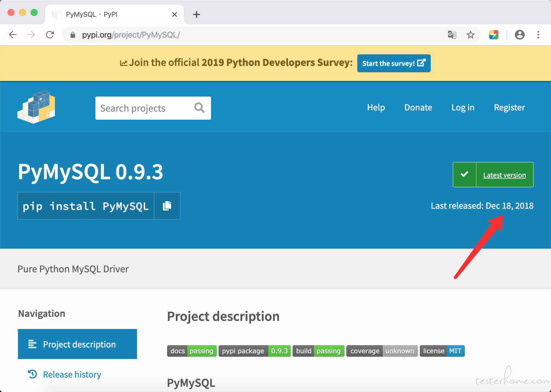This screenshot has width=551, height=392.
Task: Click the address bar URL
Action: tap(131, 35)
